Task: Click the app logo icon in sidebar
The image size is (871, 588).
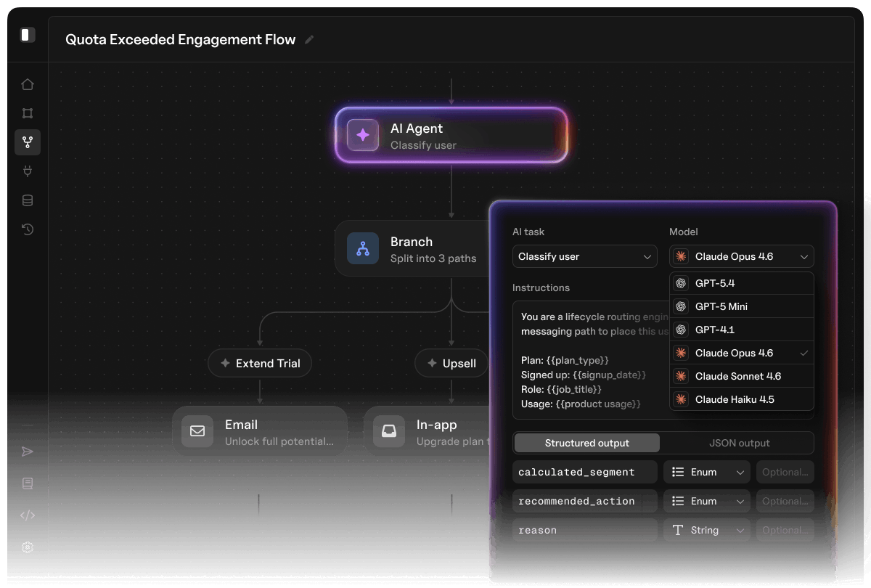Action: (x=28, y=34)
